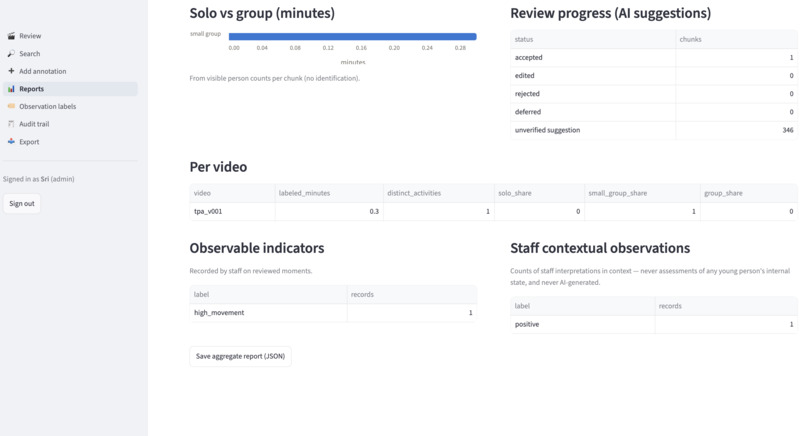Go to the Search page
Image resolution: width=806 pixels, height=436 pixels.
tap(70, 53)
